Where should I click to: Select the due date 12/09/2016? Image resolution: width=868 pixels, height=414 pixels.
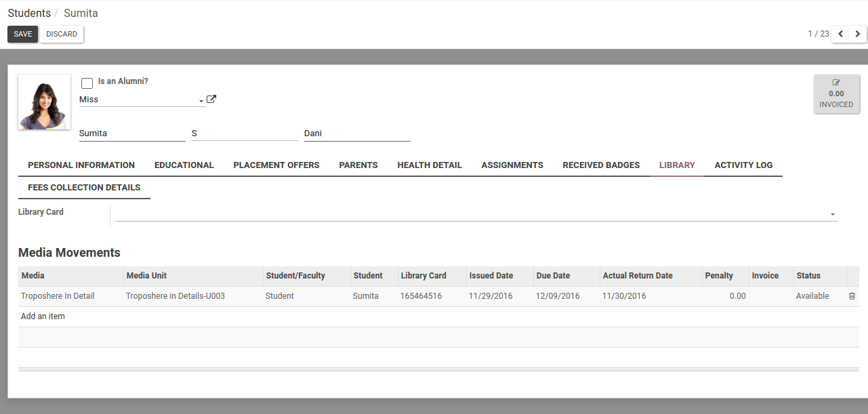[566, 296]
